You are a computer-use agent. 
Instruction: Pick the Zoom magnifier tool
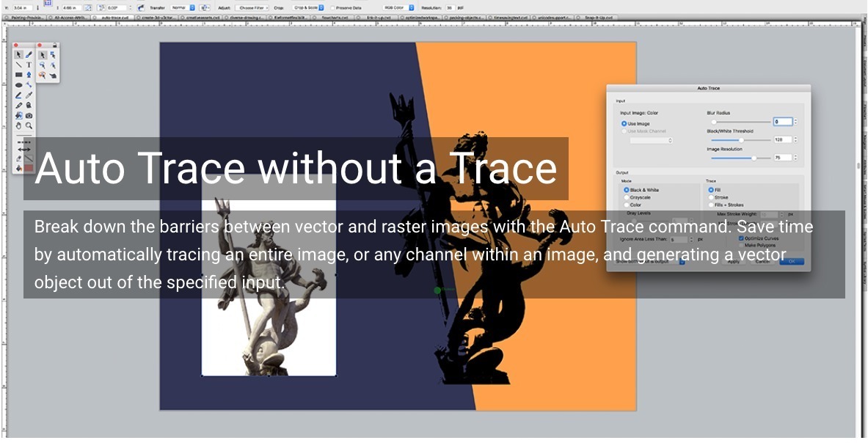29,125
